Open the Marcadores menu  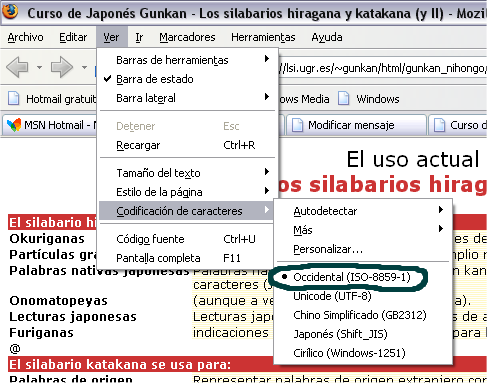(x=187, y=37)
